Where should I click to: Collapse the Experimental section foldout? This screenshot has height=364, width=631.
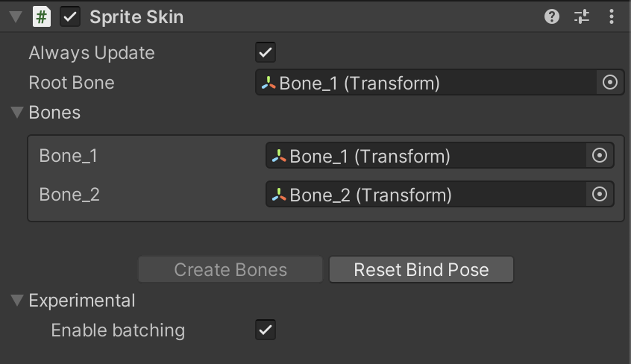(16, 301)
